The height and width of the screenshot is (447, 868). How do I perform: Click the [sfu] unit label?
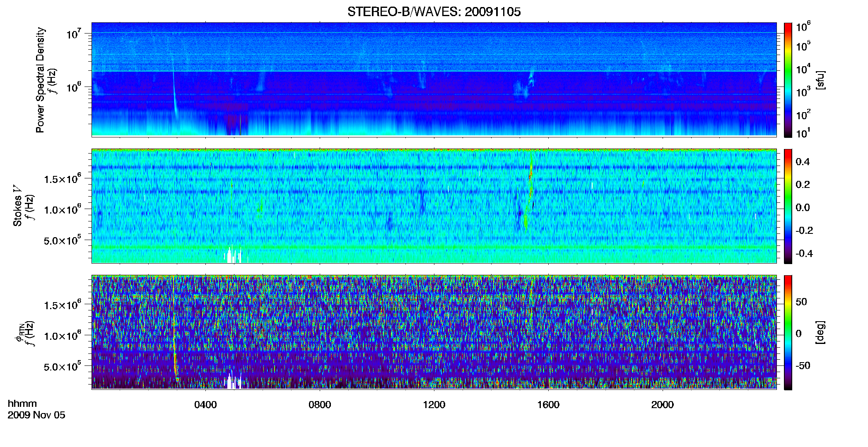coord(820,80)
